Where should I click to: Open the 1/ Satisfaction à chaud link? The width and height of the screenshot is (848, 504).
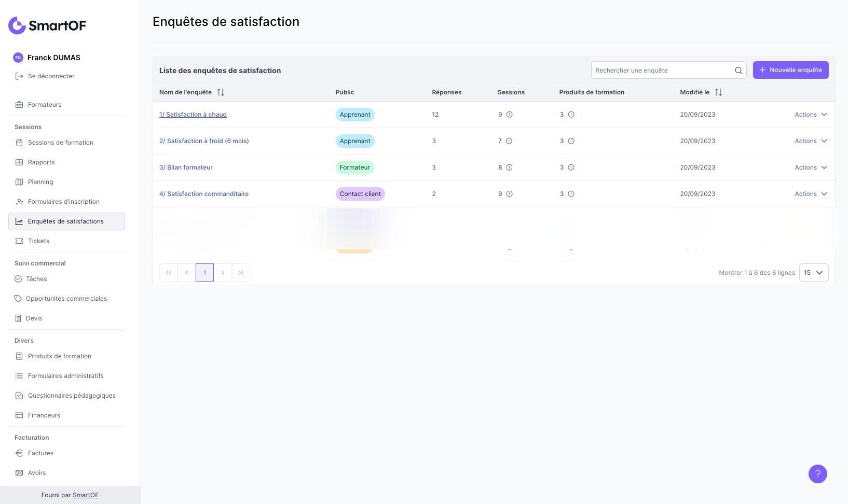pyautogui.click(x=193, y=115)
